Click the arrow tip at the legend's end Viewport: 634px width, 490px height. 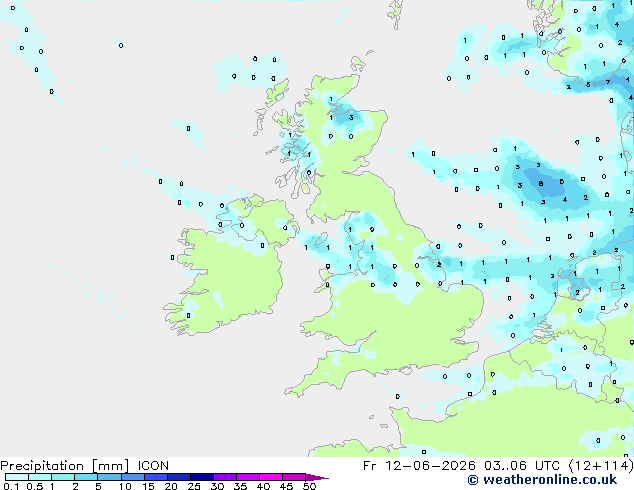(x=317, y=477)
